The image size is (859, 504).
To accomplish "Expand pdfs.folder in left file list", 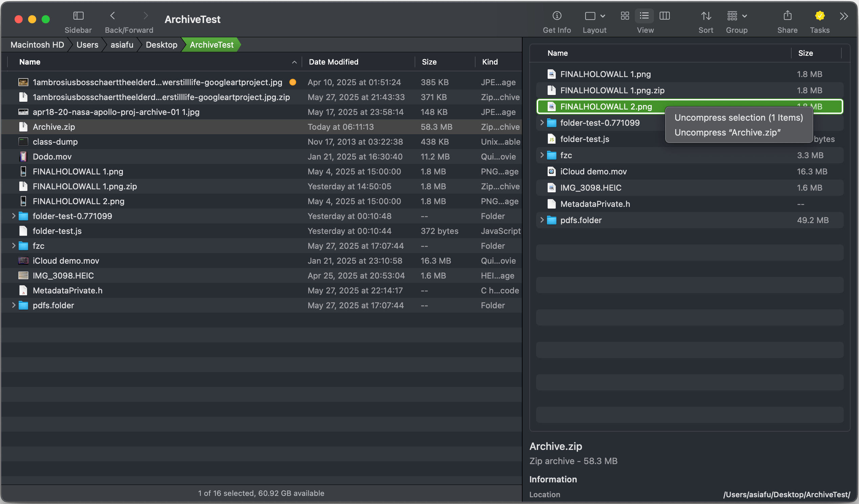I will click(14, 305).
